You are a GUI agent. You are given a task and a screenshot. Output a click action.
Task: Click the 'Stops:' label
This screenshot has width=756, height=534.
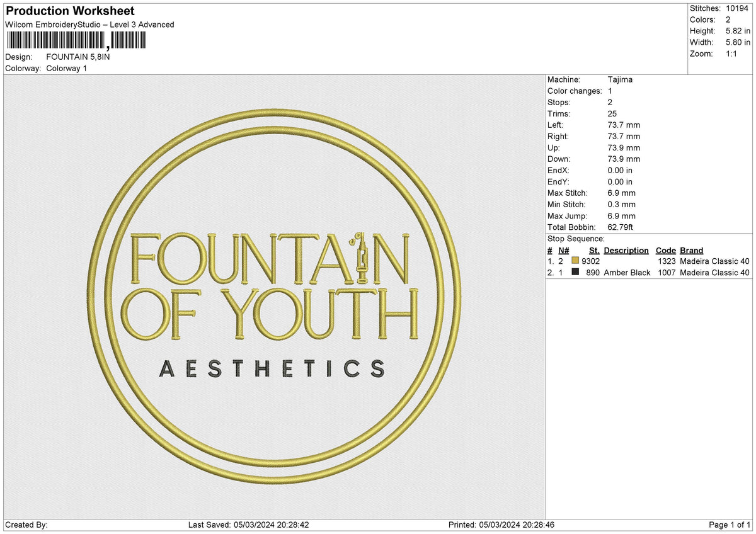(559, 103)
